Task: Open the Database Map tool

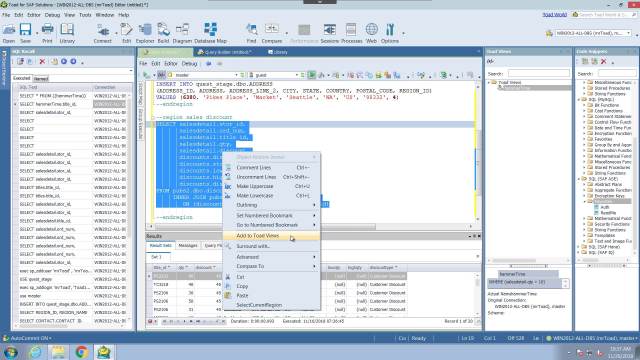Action: pos(210,33)
